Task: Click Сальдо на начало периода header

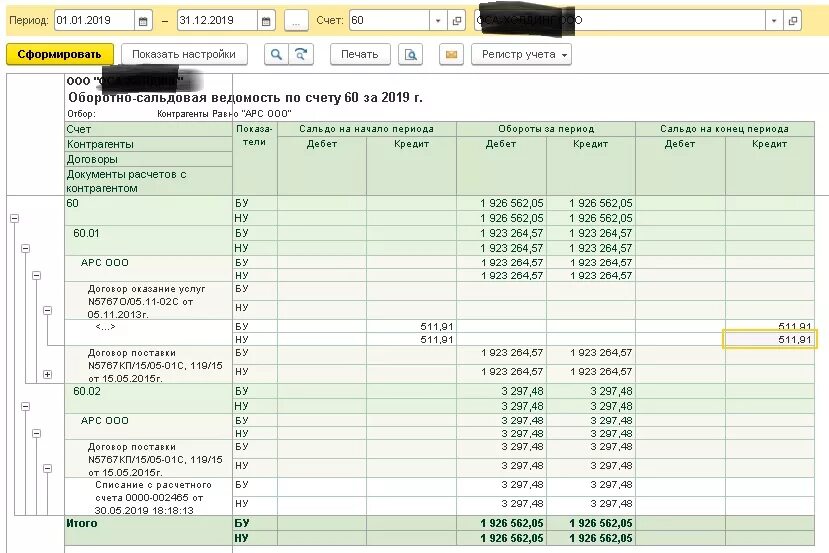Action: tap(366, 128)
